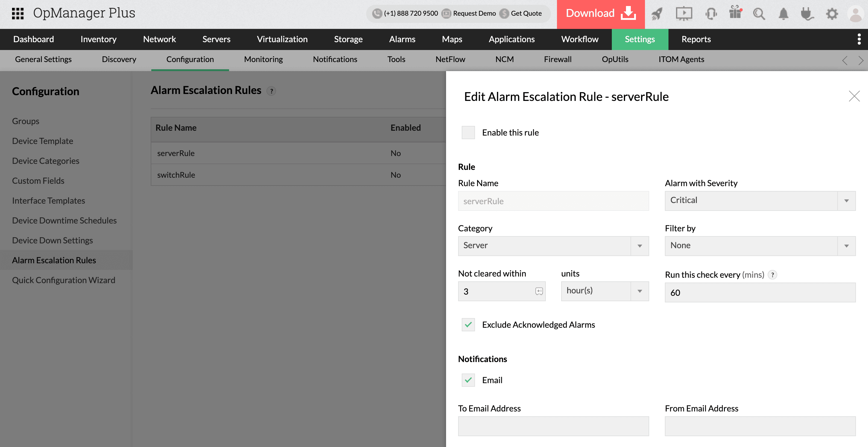Select the switchRule row in the table

click(298, 175)
